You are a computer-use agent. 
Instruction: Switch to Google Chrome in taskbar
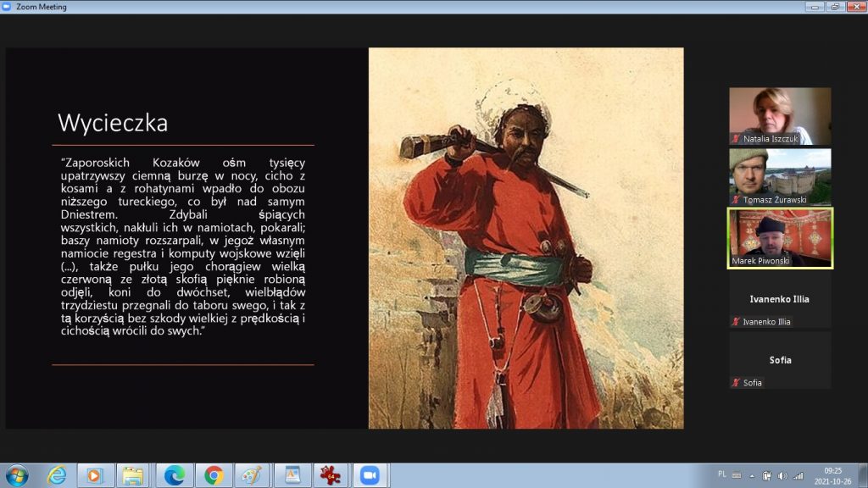213,475
